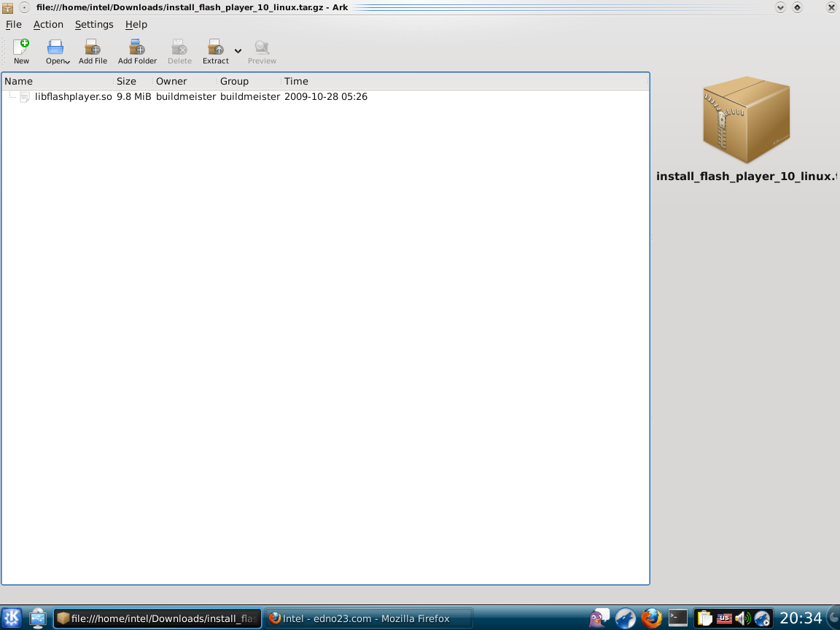
Task: Sort by the Size column header
Action: point(134,82)
